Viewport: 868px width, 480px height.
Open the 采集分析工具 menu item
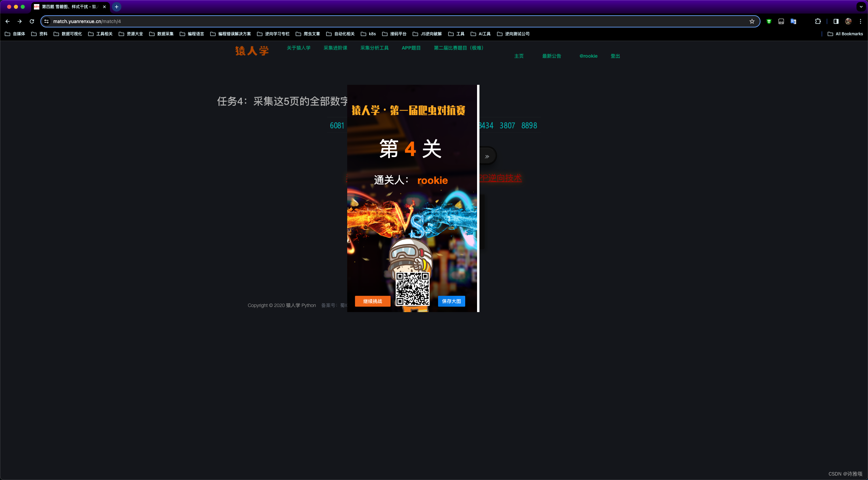tap(374, 48)
